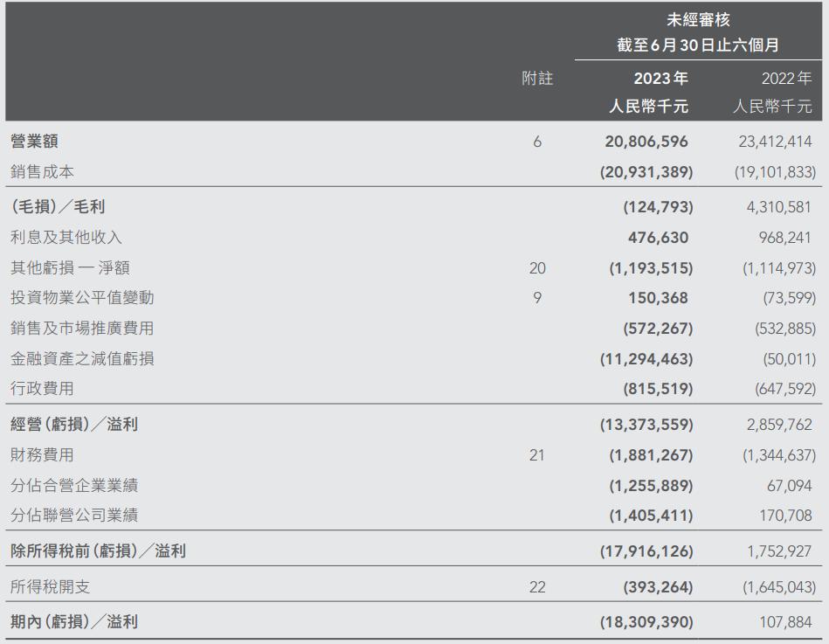Image resolution: width=829 pixels, height=644 pixels.
Task: Select the 附註 column header
Action: click(537, 79)
